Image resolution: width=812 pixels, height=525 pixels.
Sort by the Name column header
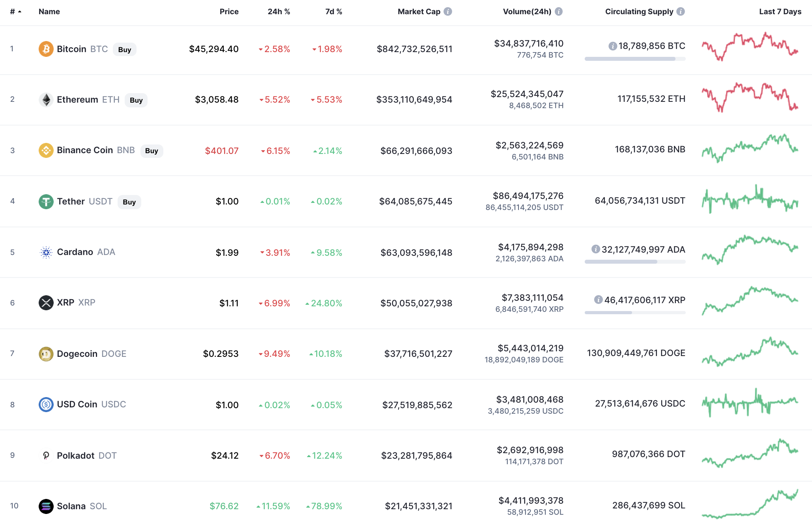tap(49, 11)
